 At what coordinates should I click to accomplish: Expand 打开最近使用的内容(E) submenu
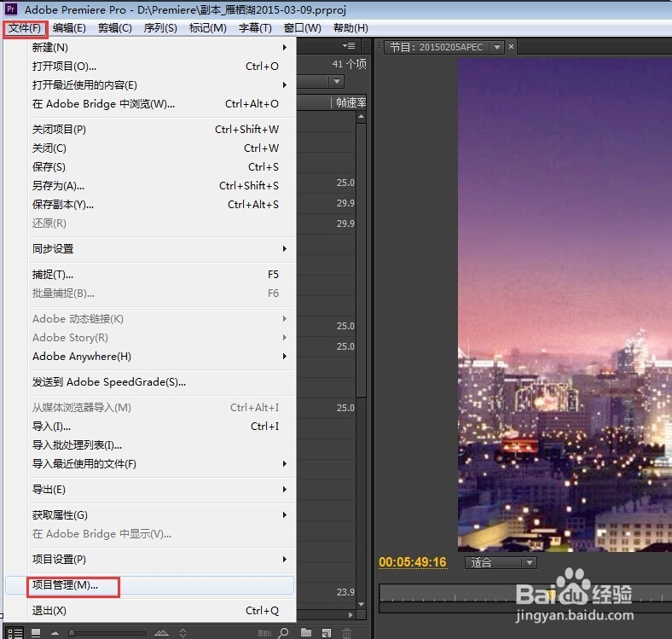click(160, 85)
